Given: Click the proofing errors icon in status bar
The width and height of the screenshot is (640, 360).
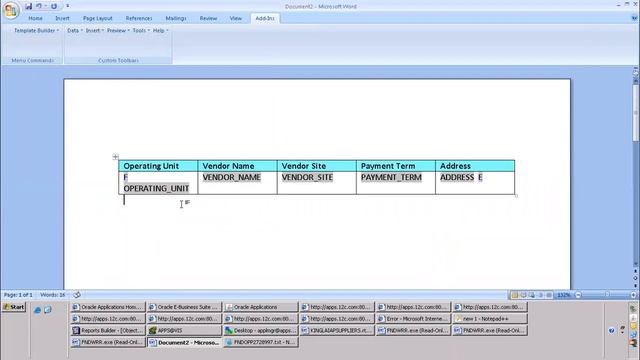Looking at the screenshot, I should [x=77, y=295].
